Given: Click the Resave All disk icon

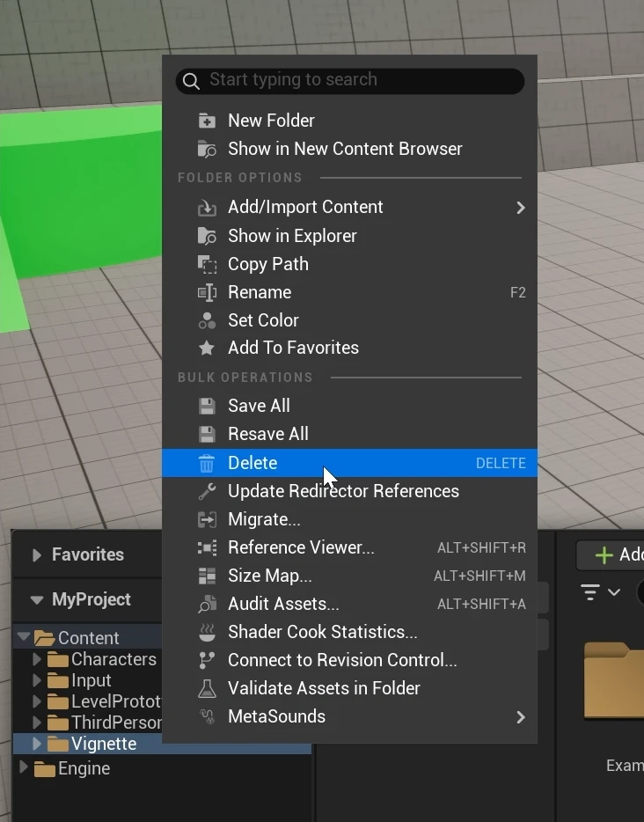Looking at the screenshot, I should 207,434.
